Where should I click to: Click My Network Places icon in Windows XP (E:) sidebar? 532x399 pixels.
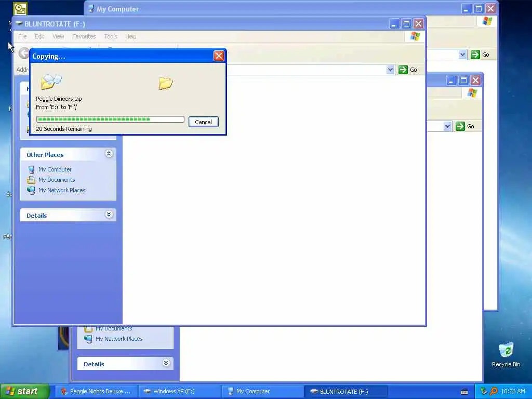[x=88, y=339]
